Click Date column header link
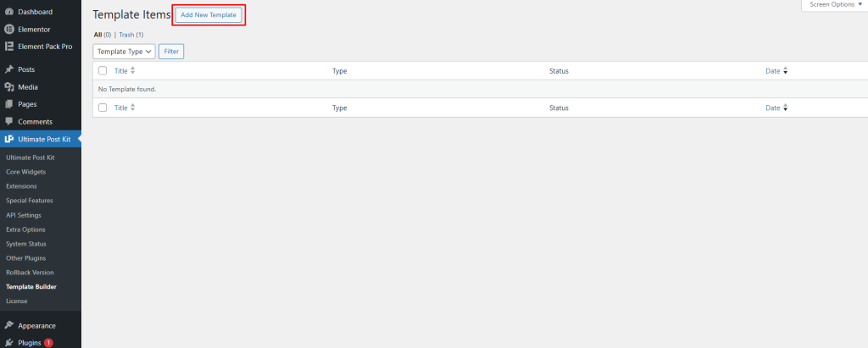 [773, 71]
